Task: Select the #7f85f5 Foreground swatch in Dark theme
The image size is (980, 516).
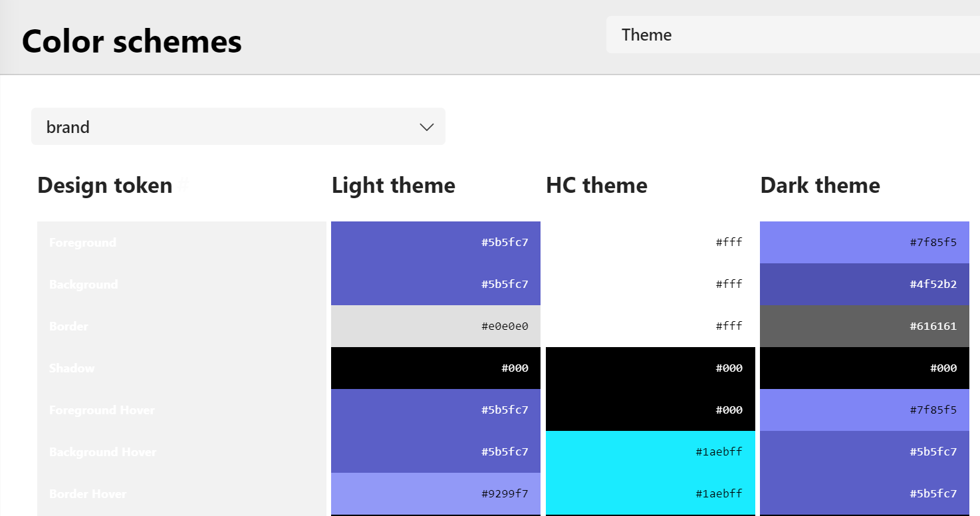Action: tap(864, 242)
